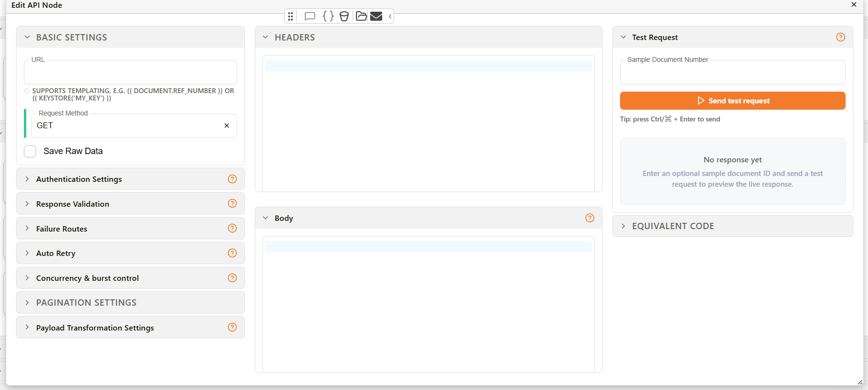Open help for Failure Routes

pos(232,228)
